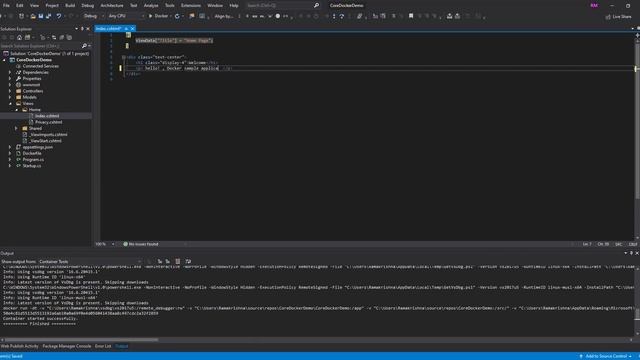
Task: Select Index.cshtml in Solution Explorer
Action: click(47, 116)
